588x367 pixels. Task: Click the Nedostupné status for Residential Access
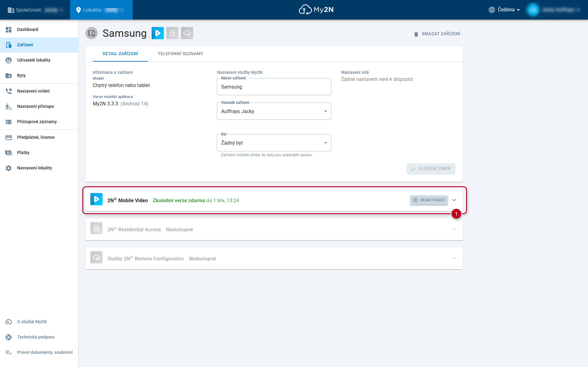coord(179,229)
